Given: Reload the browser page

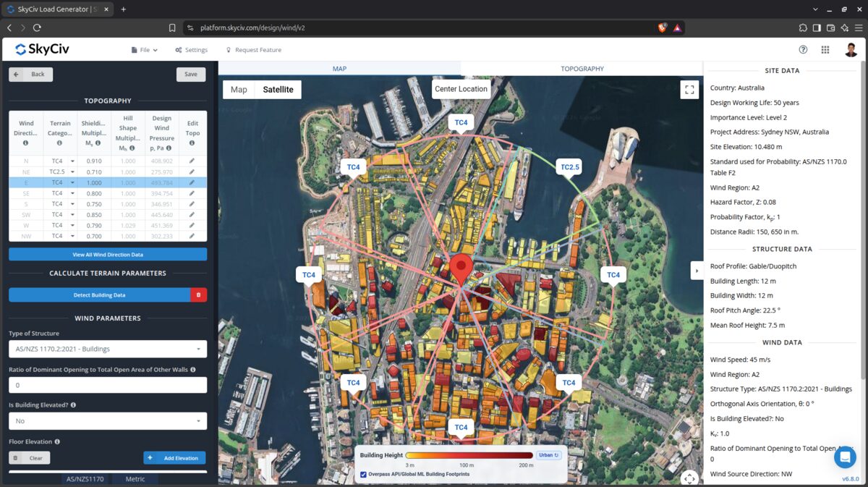Looking at the screenshot, I should click(x=37, y=27).
